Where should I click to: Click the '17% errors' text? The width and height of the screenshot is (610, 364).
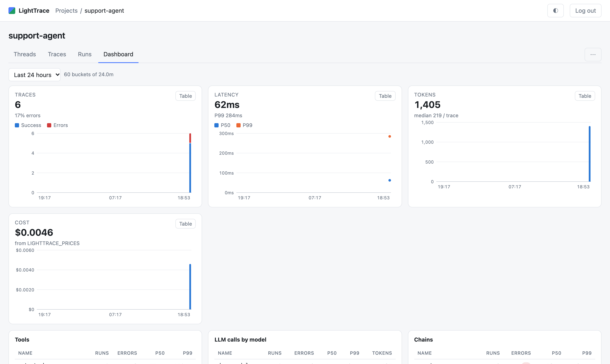tap(28, 116)
